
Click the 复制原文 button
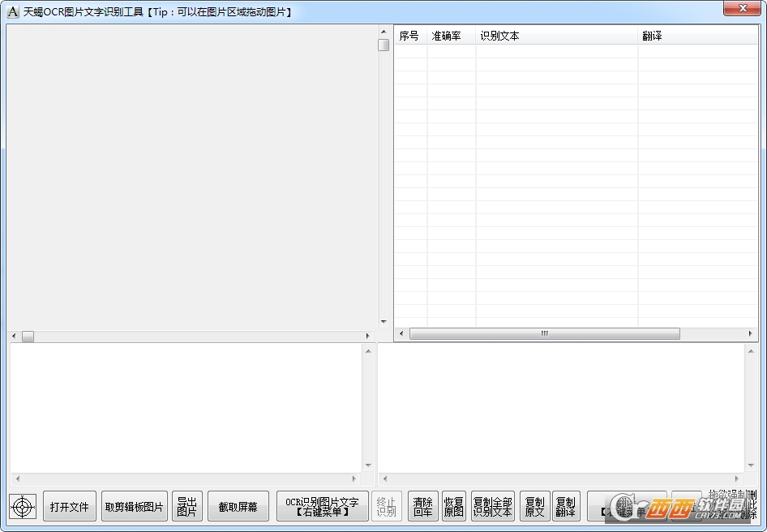(534, 507)
